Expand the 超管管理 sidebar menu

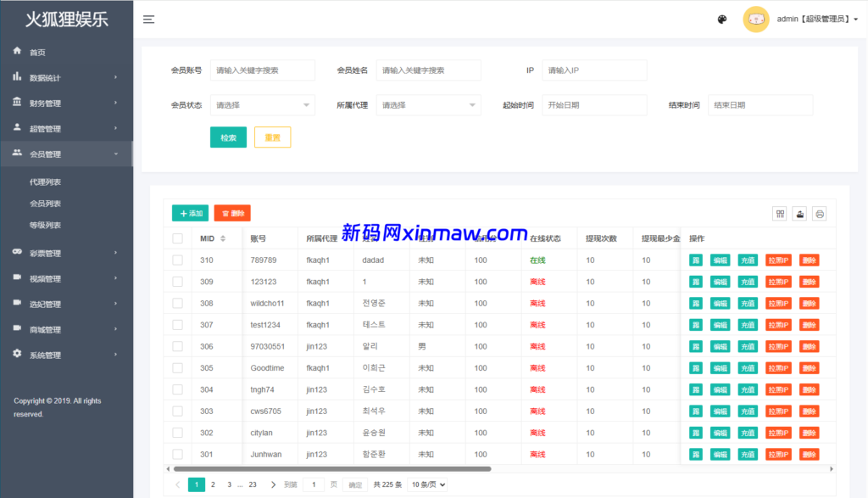(x=66, y=128)
